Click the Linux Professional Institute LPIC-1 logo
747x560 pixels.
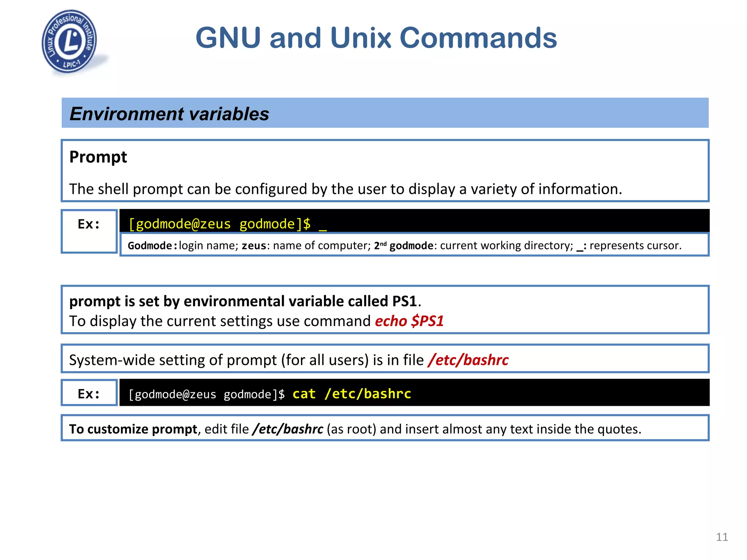click(x=69, y=41)
